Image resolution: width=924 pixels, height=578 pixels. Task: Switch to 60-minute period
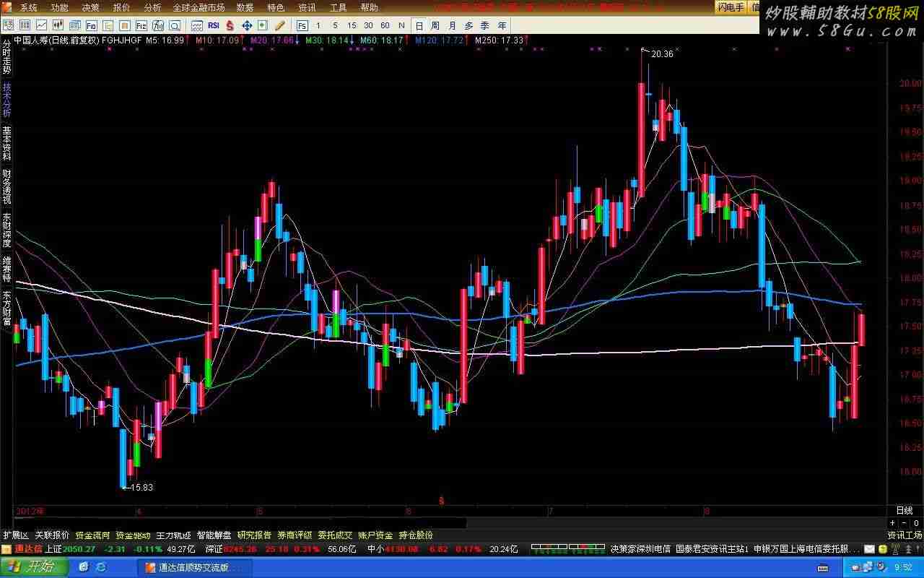(x=385, y=25)
